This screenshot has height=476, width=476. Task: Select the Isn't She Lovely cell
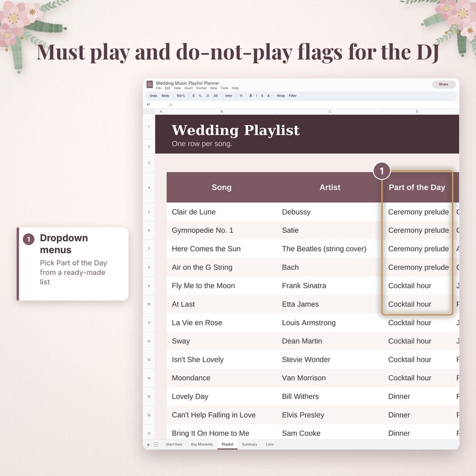coord(222,360)
